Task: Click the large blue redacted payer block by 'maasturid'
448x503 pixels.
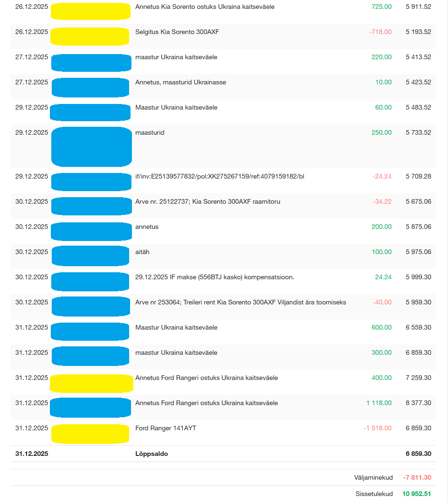Action: (91, 147)
